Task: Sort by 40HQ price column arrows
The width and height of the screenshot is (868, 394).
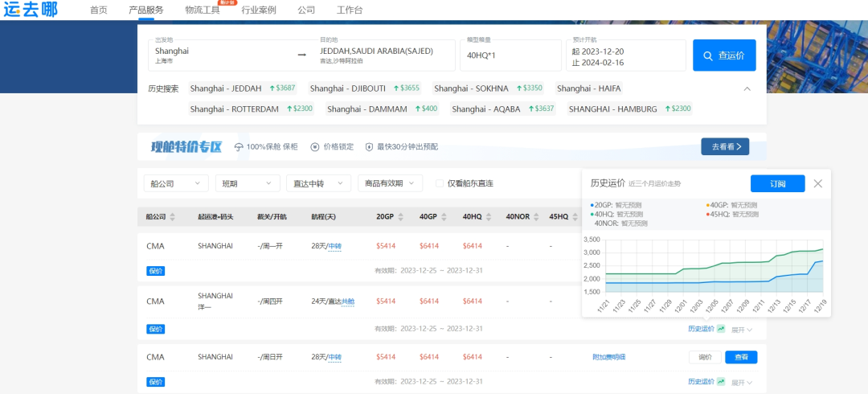Action: click(488, 216)
